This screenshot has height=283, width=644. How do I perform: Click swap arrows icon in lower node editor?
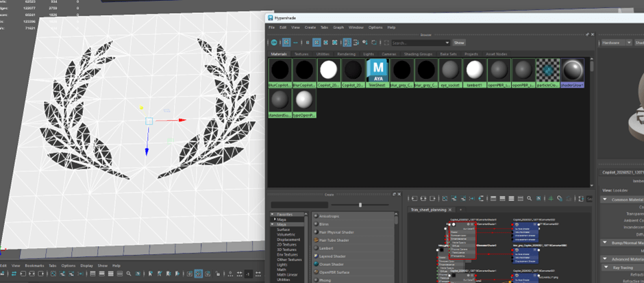[14, 273]
